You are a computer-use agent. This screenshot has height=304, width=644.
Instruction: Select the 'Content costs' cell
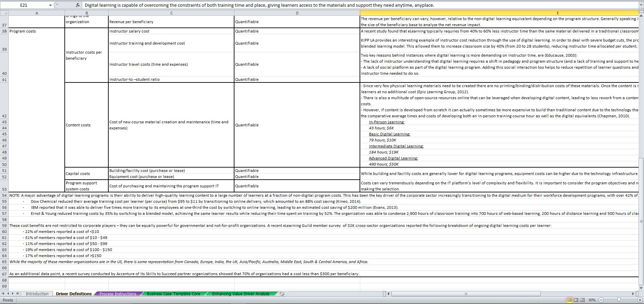(87, 125)
